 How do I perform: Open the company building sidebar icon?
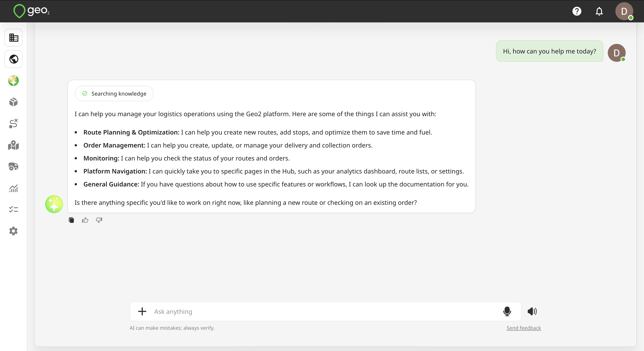coord(13,38)
